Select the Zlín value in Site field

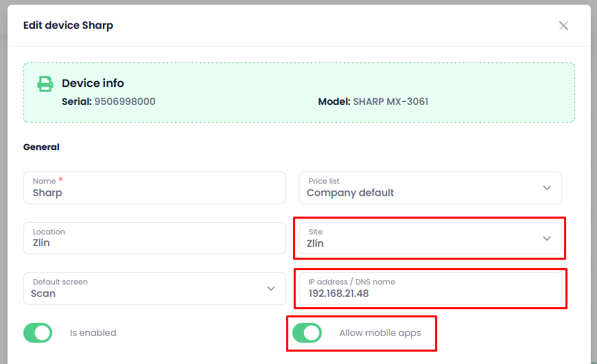pyautogui.click(x=315, y=243)
